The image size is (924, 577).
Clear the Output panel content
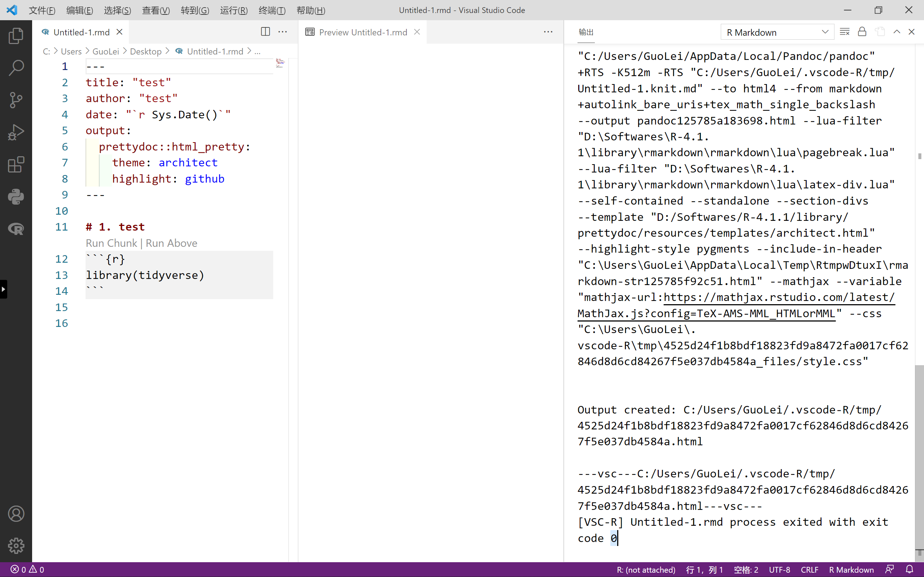point(845,32)
